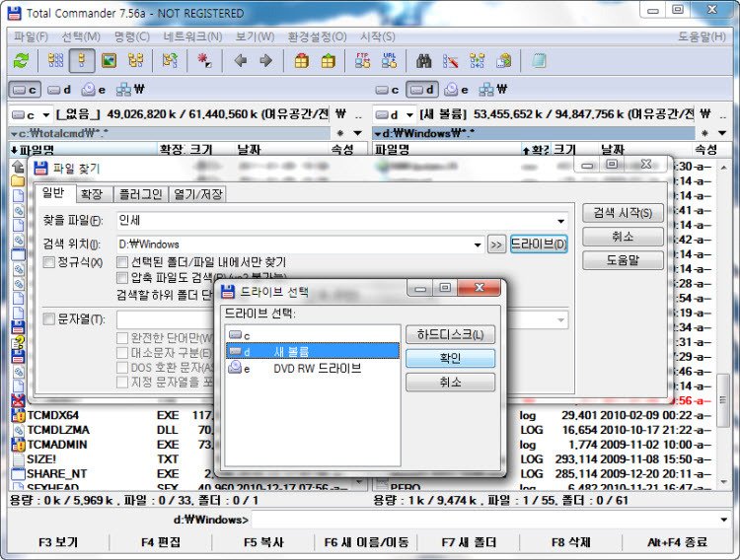The height and width of the screenshot is (560, 740).
Task: Click the 하드디스크 button
Action: coord(450,334)
